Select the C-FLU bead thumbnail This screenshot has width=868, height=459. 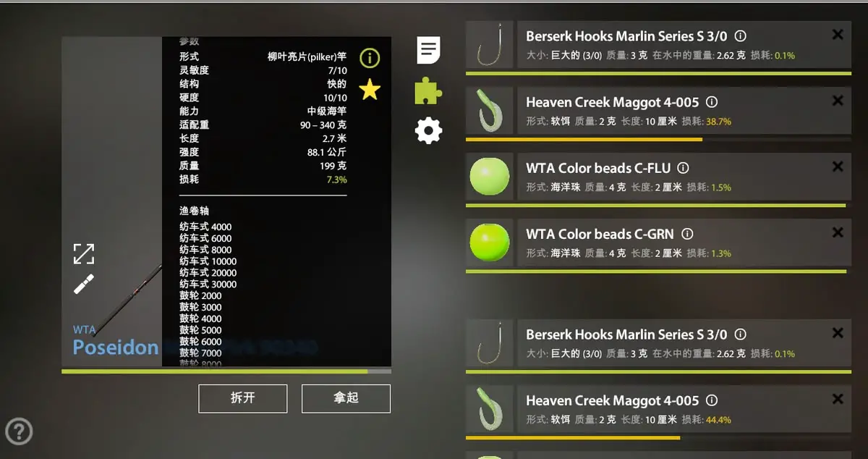pos(489,176)
